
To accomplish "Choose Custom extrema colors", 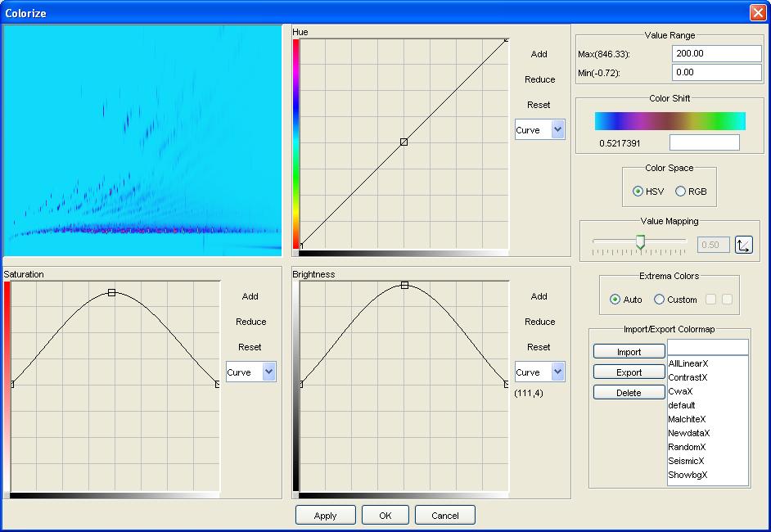I will click(660, 300).
